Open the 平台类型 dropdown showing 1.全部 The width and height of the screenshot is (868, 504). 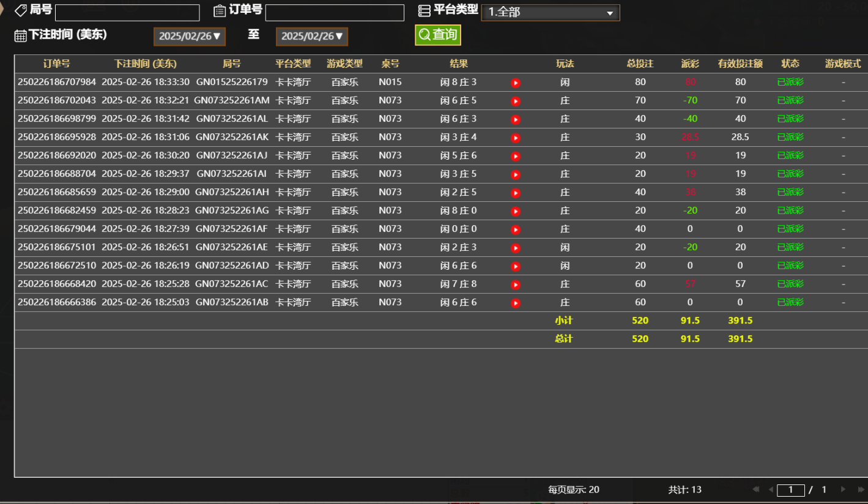tap(549, 12)
